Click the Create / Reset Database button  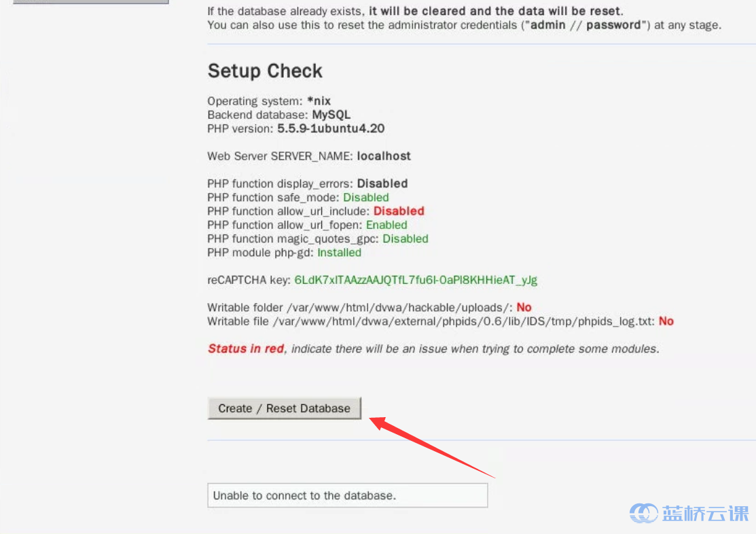(285, 408)
